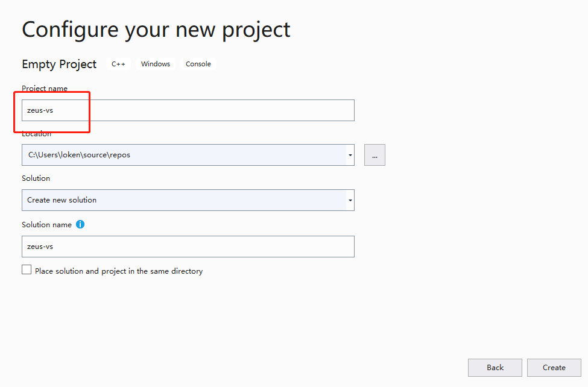Click the Configure your new project heading

156,30
